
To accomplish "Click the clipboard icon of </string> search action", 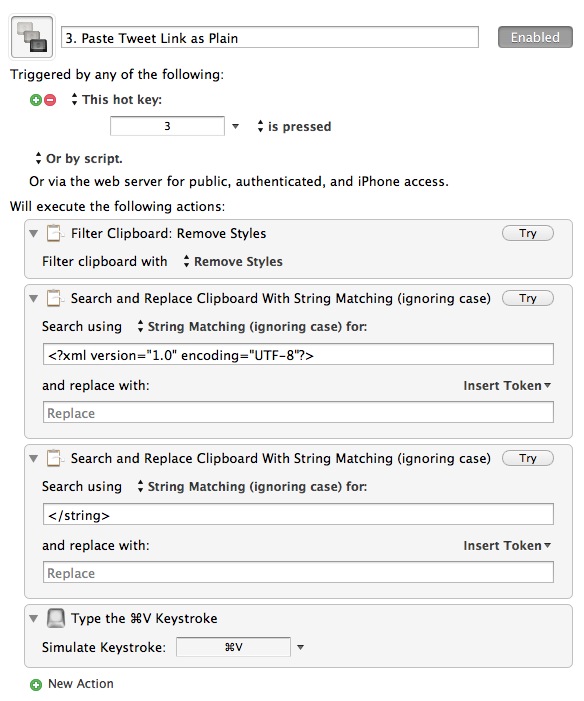I will 54,458.
